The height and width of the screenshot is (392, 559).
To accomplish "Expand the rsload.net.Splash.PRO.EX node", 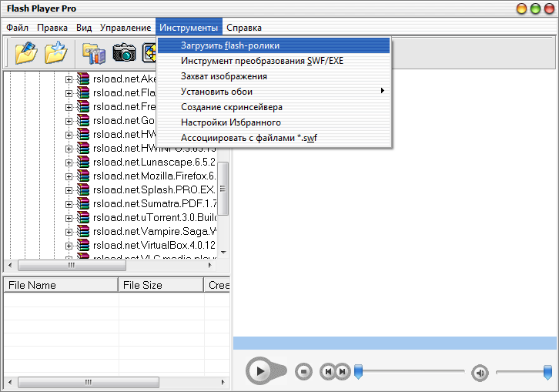I will pyautogui.click(x=69, y=190).
